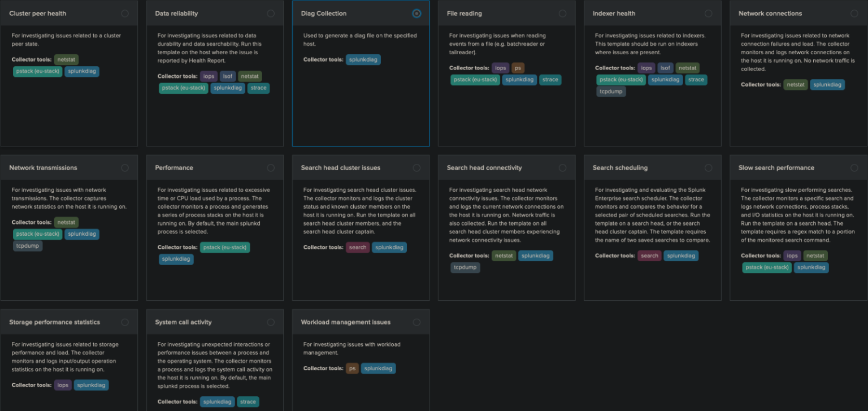Choose the Indexer health radio button
The height and width of the screenshot is (411, 868).
708,13
